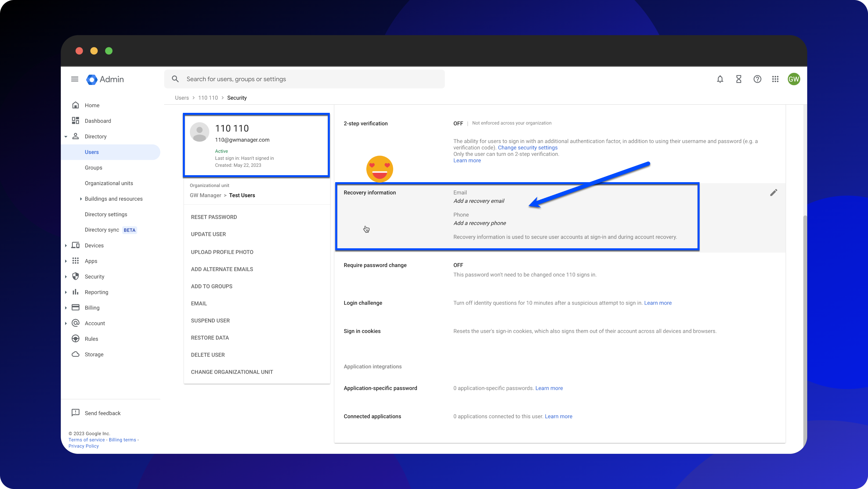Open Change security settings link

528,148
